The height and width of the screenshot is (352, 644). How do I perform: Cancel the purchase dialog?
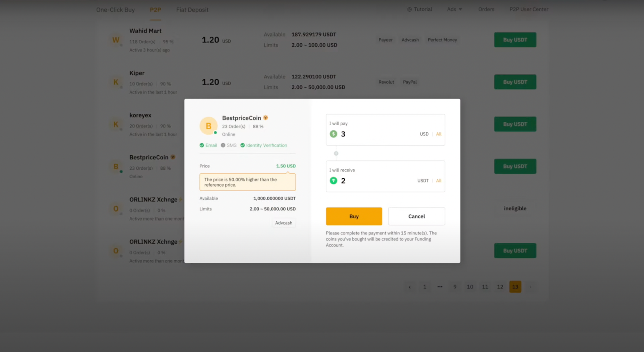[417, 216]
